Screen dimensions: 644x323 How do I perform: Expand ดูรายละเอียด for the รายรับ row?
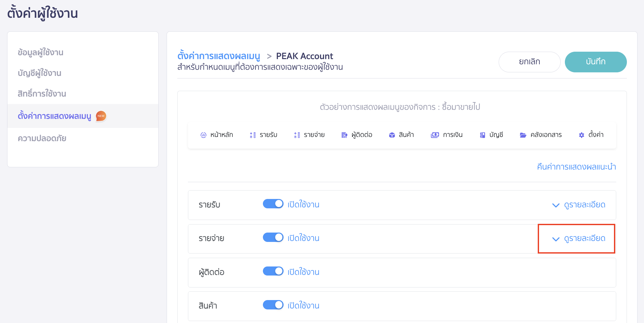(x=579, y=205)
